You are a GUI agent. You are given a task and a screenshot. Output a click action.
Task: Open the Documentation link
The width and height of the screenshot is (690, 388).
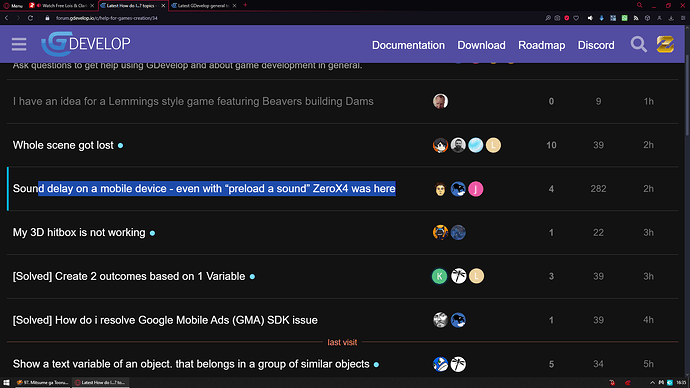click(408, 45)
